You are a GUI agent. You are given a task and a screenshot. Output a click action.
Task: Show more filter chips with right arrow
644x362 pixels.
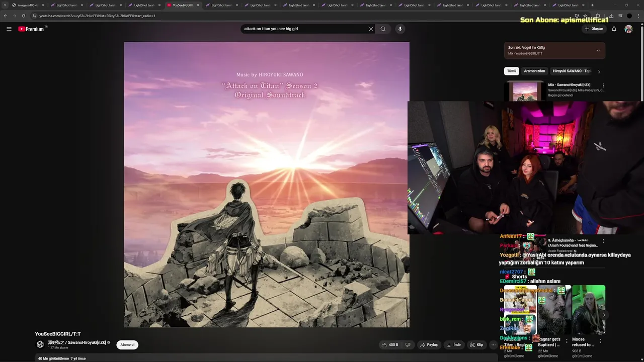tap(599, 71)
